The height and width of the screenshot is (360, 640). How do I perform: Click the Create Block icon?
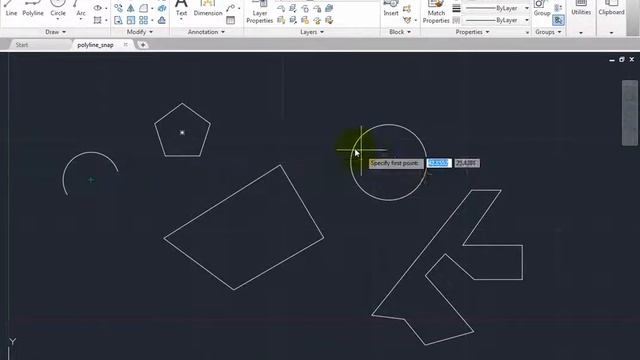coord(407,9)
